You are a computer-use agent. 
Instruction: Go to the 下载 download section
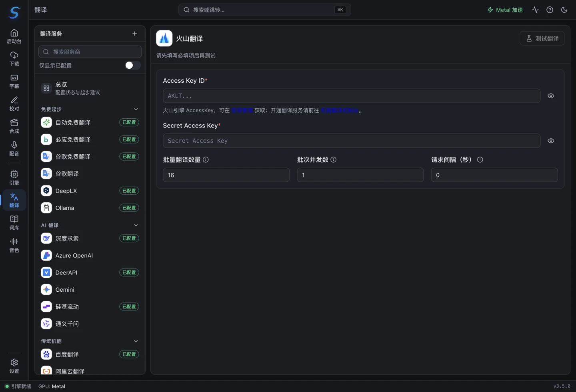[x=14, y=59]
